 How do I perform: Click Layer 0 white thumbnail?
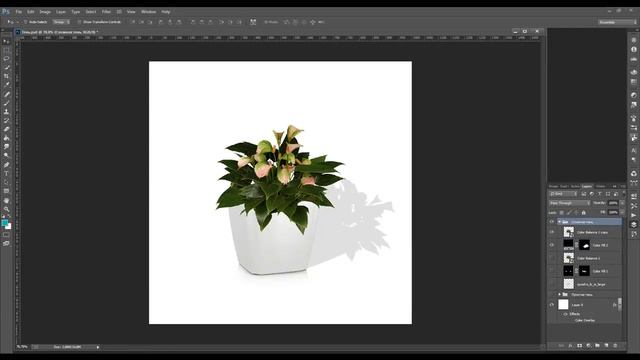563,304
